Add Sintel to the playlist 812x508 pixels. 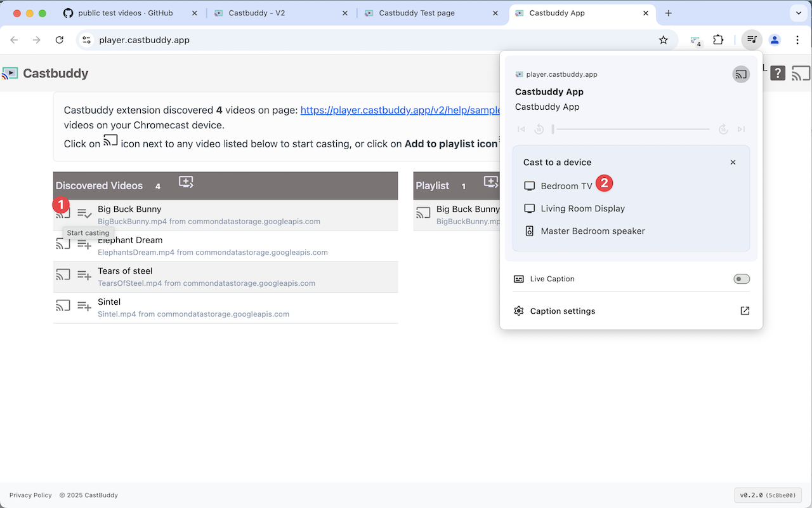84,306
